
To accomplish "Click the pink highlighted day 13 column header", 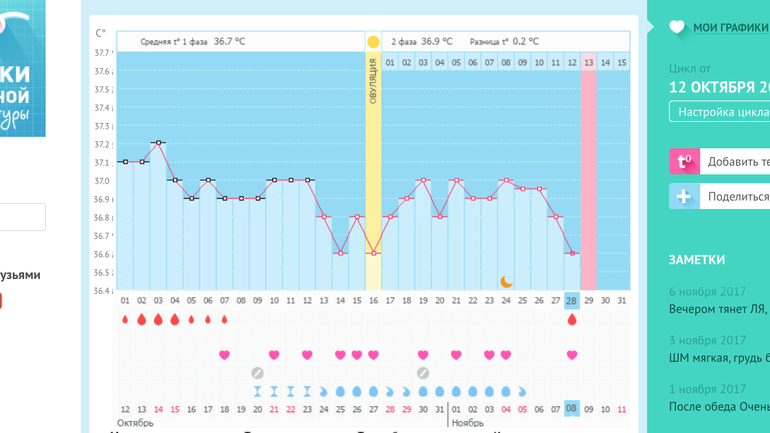I will coord(588,62).
